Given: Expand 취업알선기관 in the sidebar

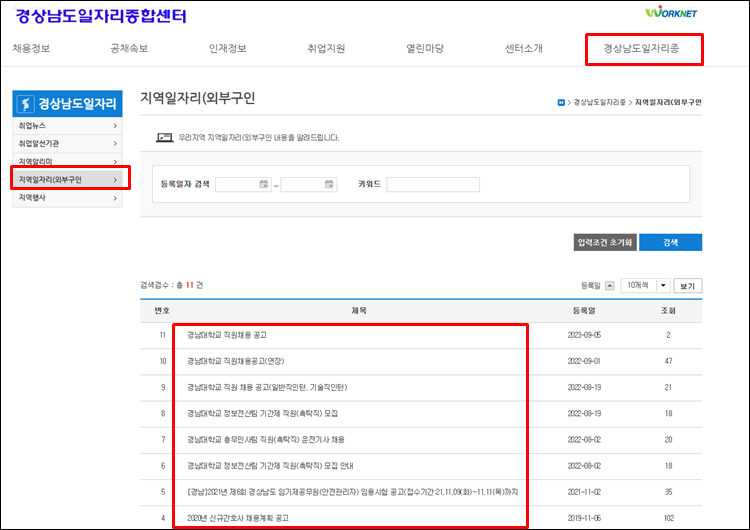Looking at the screenshot, I should (x=67, y=144).
